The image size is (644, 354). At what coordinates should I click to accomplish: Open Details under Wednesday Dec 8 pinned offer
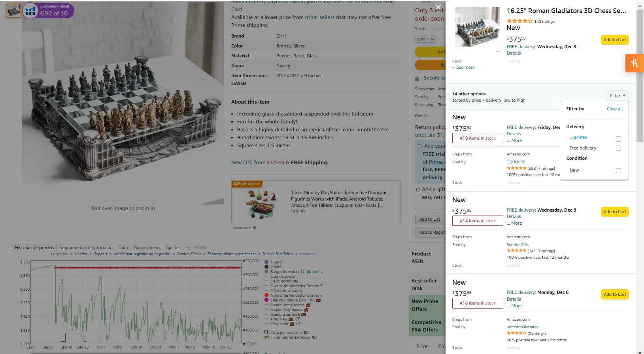[x=514, y=53]
